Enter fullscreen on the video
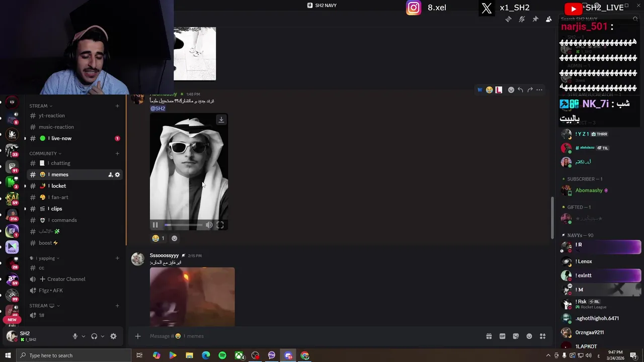 coord(220,225)
